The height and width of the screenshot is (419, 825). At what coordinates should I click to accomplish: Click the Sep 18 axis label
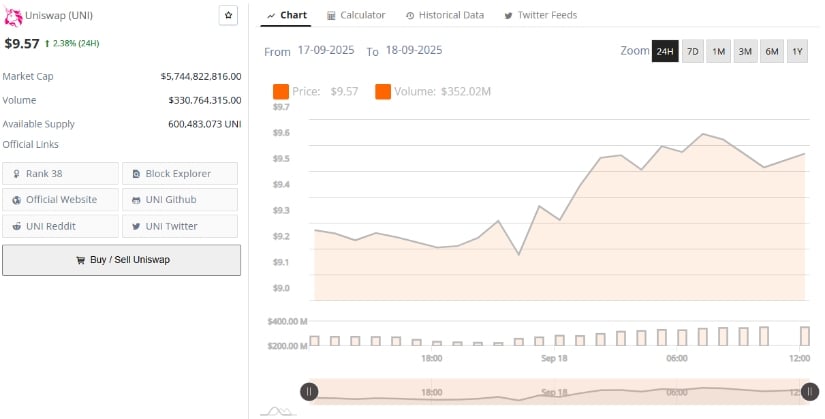(554, 358)
